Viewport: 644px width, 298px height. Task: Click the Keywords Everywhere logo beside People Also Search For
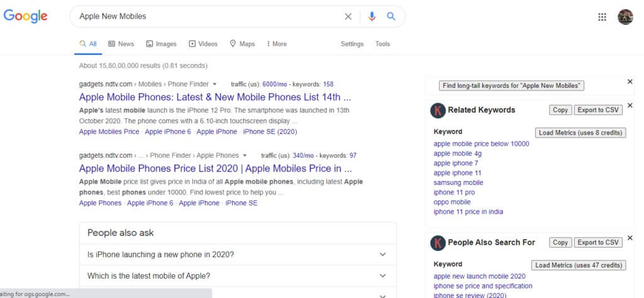pyautogui.click(x=438, y=243)
